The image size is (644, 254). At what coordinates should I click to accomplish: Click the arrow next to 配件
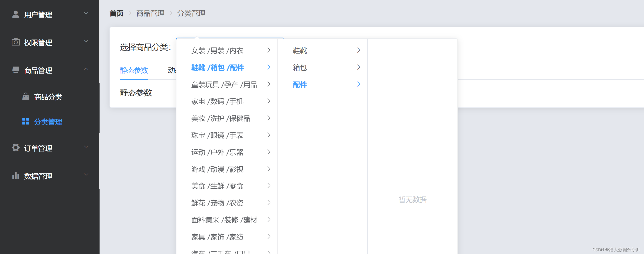(359, 84)
